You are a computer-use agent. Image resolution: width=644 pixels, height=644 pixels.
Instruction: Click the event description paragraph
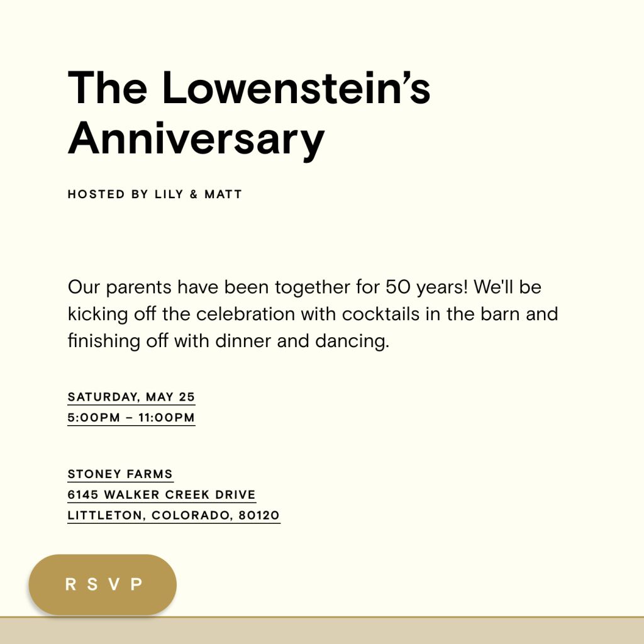coord(313,314)
